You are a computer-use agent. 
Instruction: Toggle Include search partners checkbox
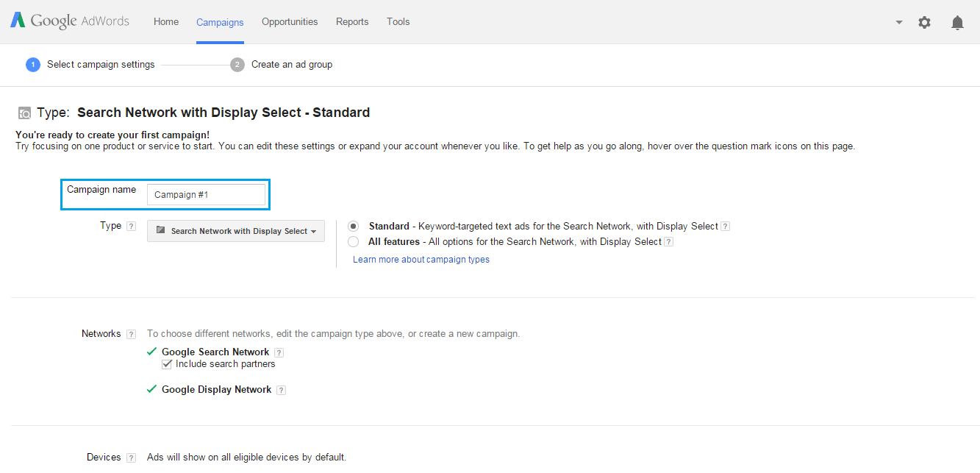tap(167, 364)
